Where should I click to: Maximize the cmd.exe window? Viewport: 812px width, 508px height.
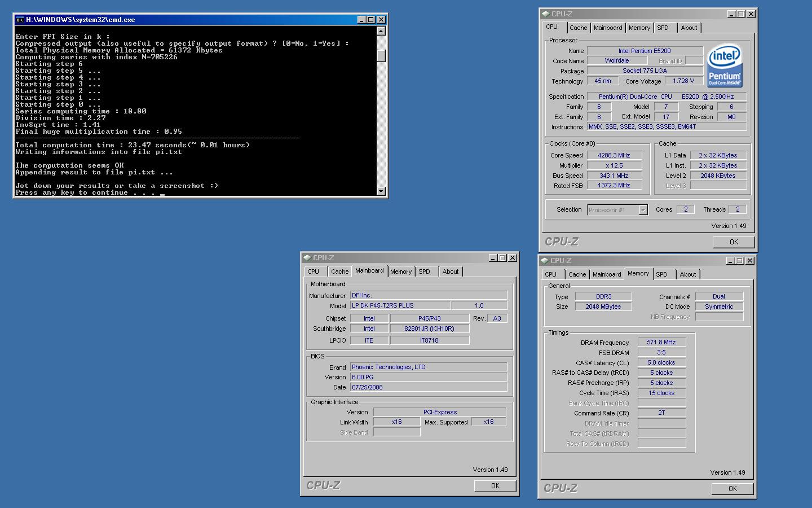coord(371,20)
